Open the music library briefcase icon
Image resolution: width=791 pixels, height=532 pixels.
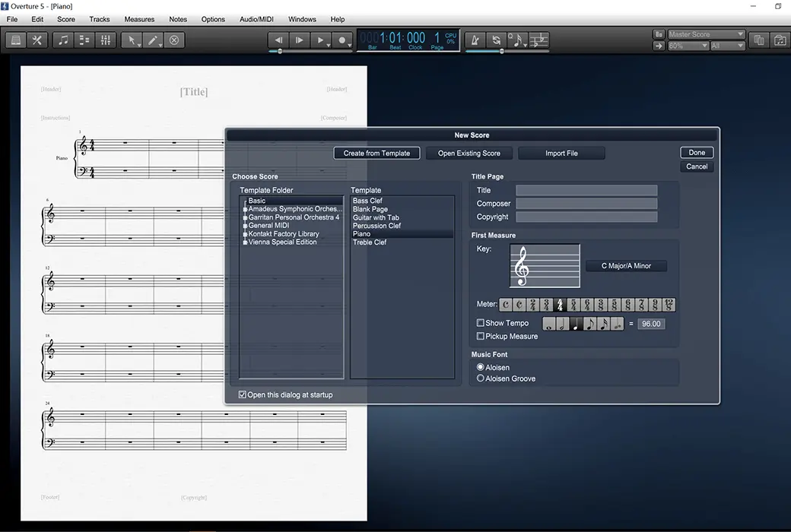click(780, 40)
